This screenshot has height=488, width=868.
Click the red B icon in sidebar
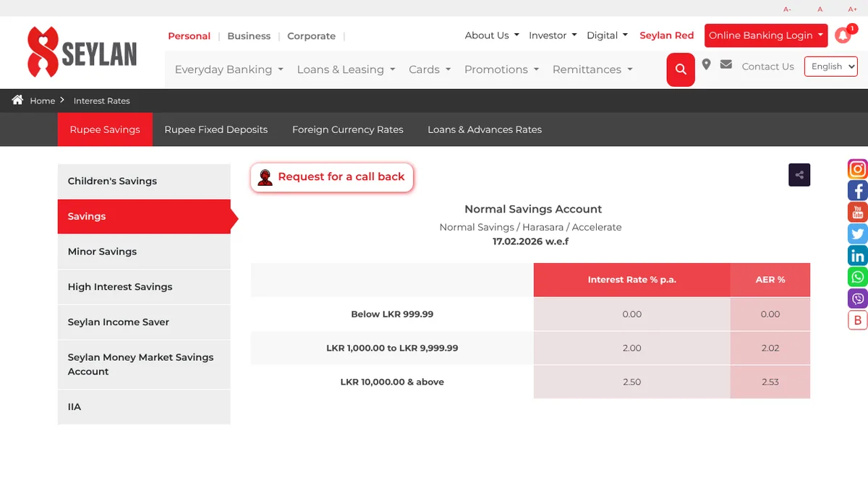858,320
